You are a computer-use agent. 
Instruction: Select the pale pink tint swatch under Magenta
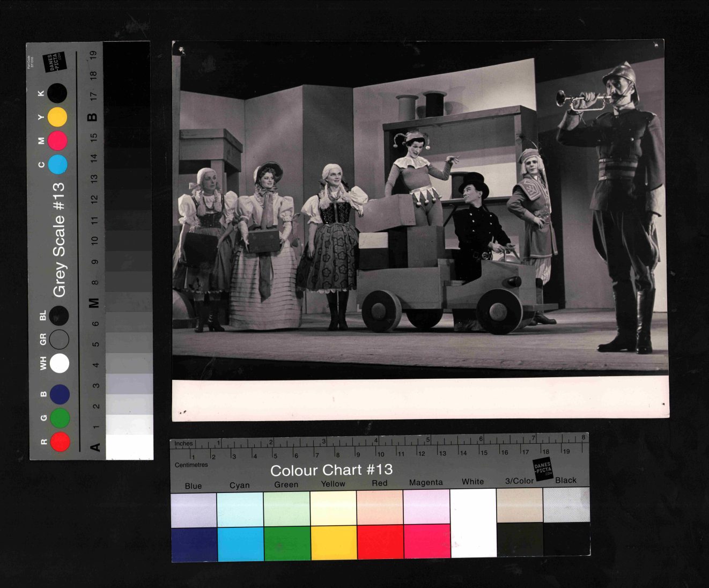click(426, 507)
